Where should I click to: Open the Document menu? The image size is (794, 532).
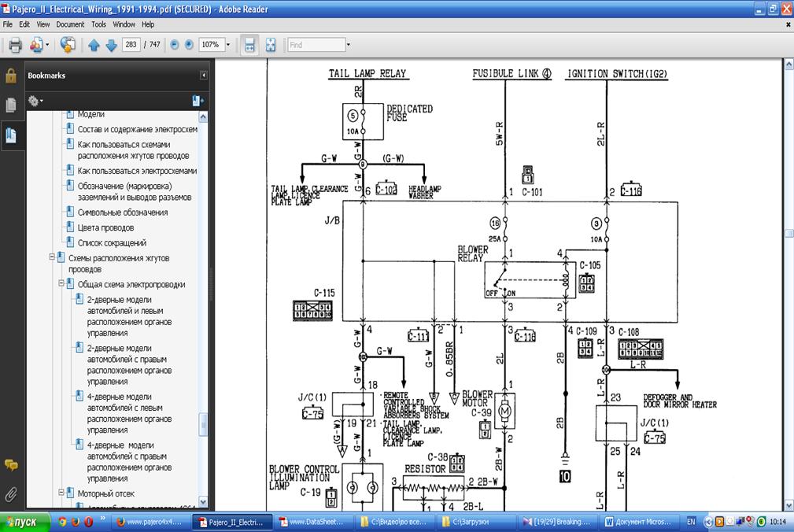(70, 24)
